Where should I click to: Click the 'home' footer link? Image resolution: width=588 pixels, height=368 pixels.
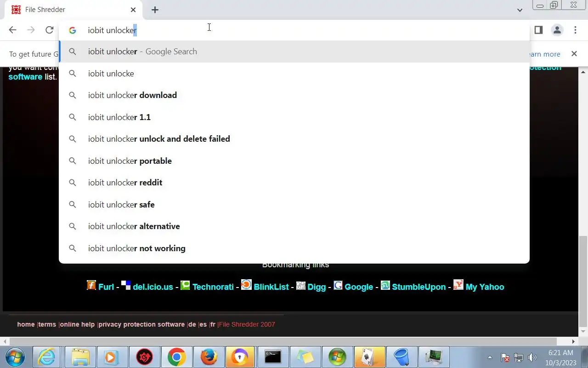tap(26, 324)
